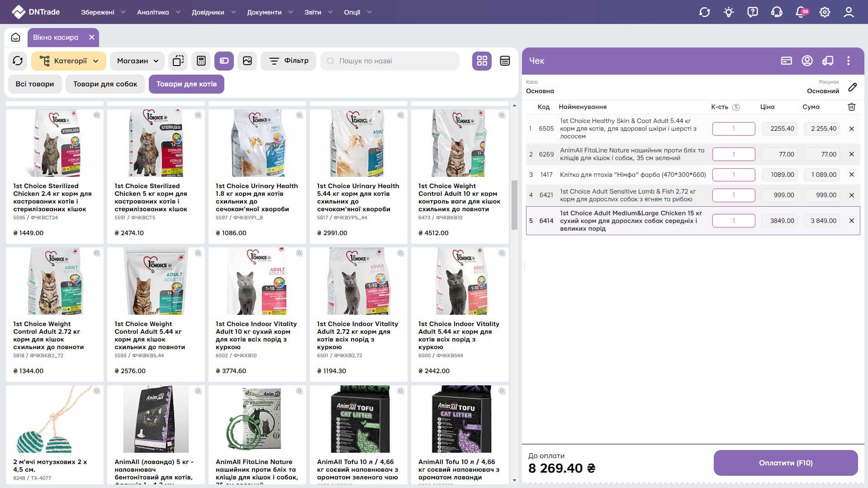This screenshot has height=488, width=868.
Task: Open the Фільтр panel
Action: coord(289,61)
